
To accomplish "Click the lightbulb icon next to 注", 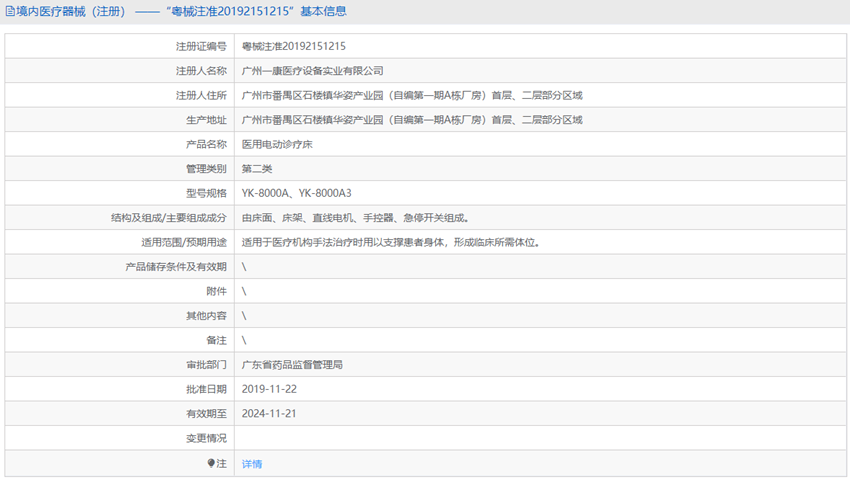I will [x=211, y=463].
